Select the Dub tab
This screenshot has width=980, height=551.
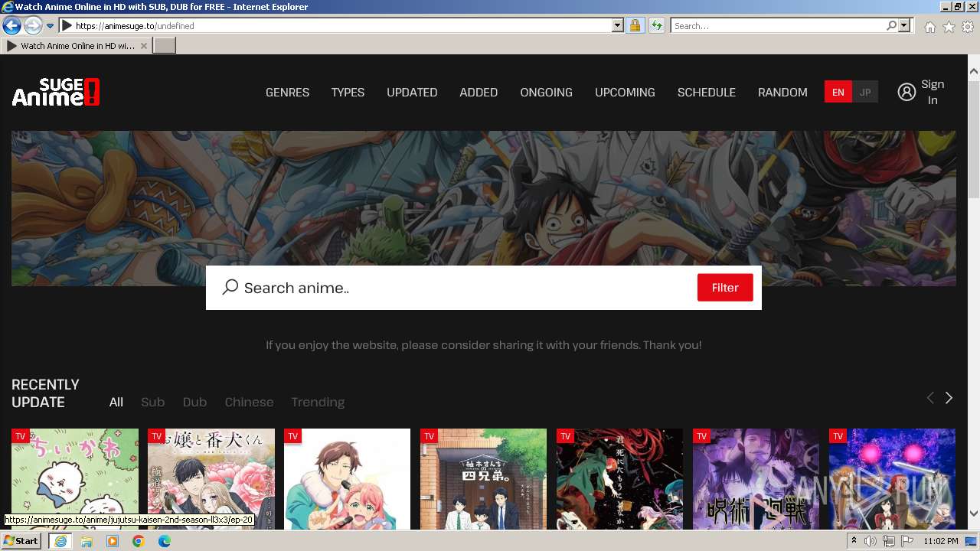pyautogui.click(x=194, y=402)
